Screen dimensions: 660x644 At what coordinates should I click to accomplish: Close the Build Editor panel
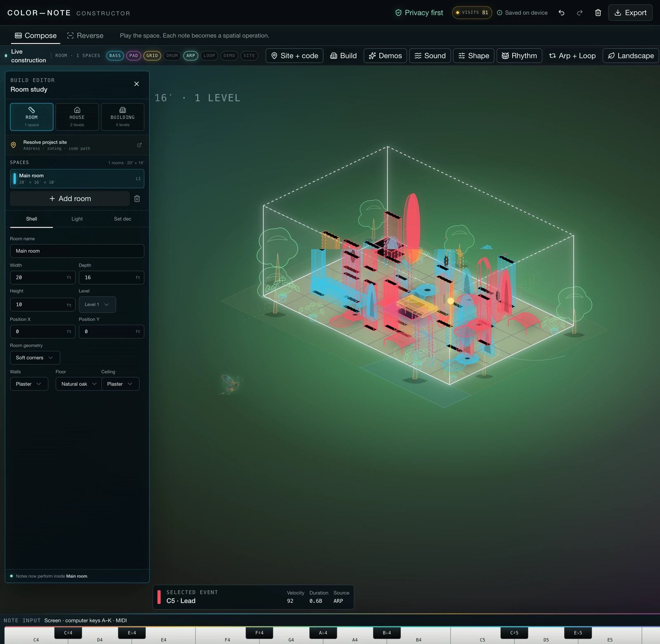click(x=137, y=84)
